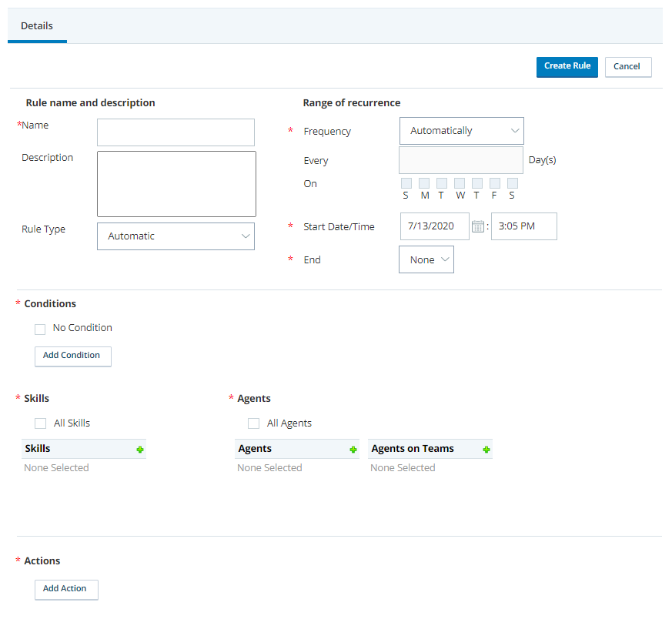Expand the Rule Type dropdown

pyautogui.click(x=176, y=236)
